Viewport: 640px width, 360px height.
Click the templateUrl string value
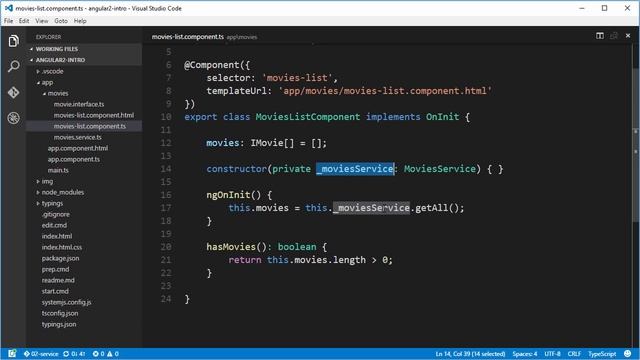(x=385, y=91)
